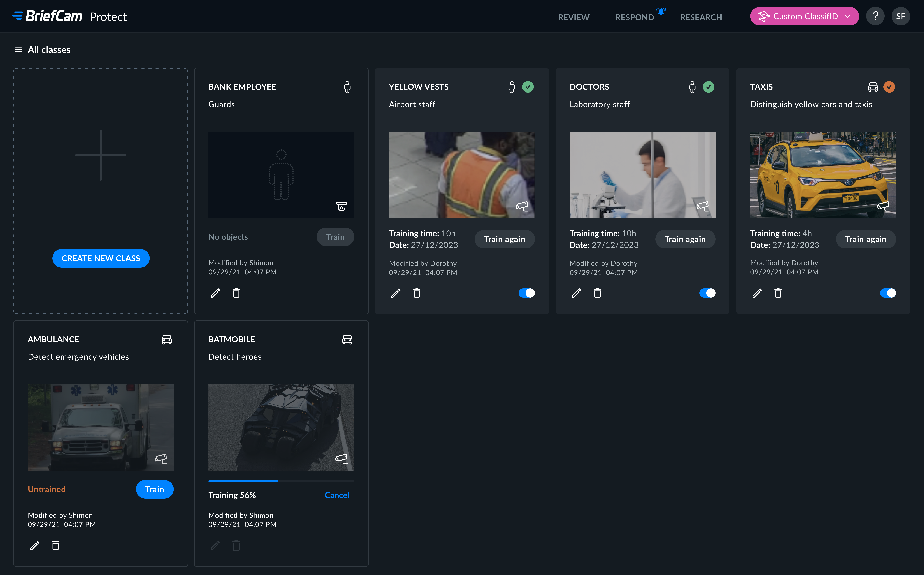Edit the Doctors class with pencil icon
The height and width of the screenshot is (575, 924).
[576, 293]
